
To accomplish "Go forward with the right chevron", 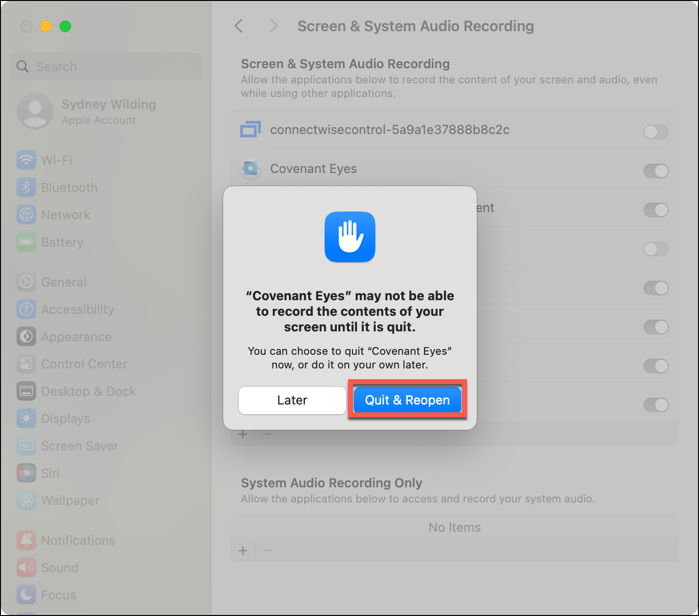I will (273, 26).
